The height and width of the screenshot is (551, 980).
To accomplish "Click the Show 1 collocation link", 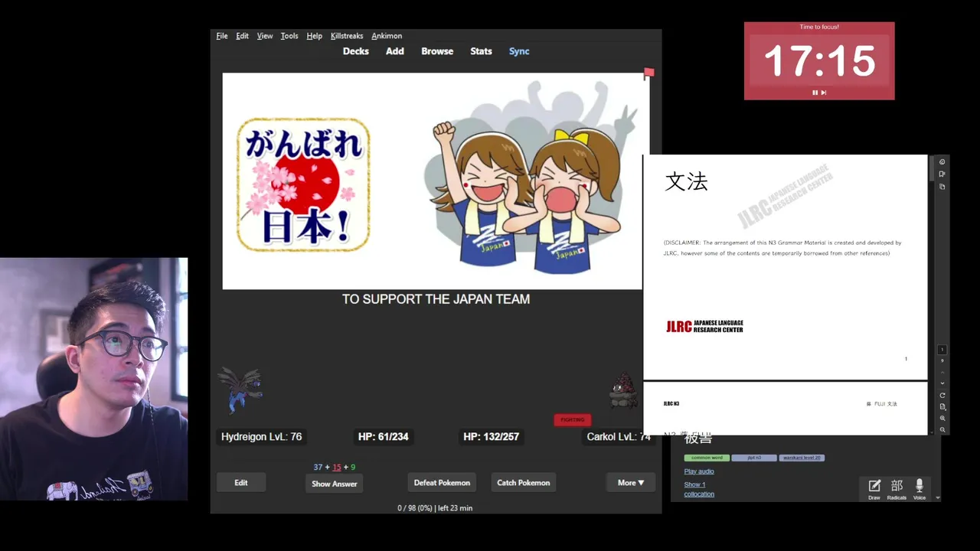I will pyautogui.click(x=699, y=489).
